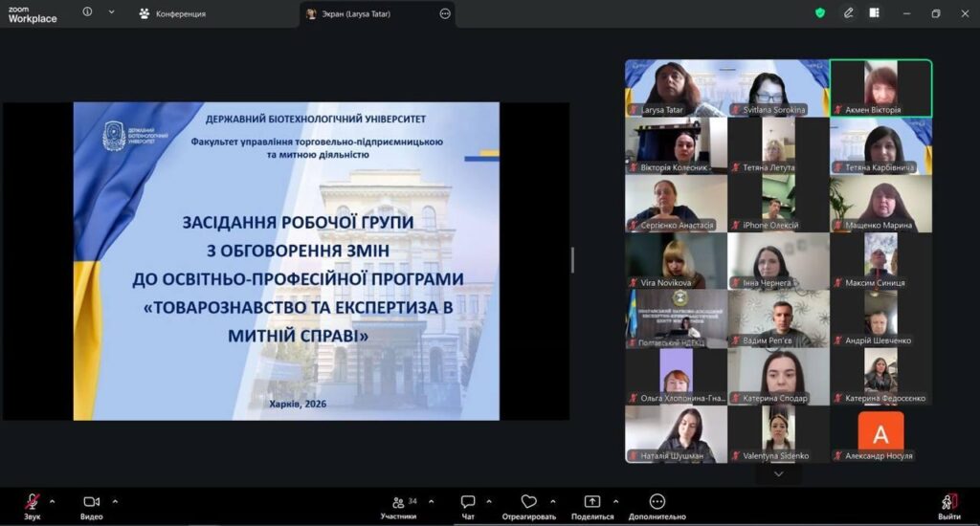Change the view layout icon in title bar
The height and width of the screenshot is (526, 980).
(874, 13)
